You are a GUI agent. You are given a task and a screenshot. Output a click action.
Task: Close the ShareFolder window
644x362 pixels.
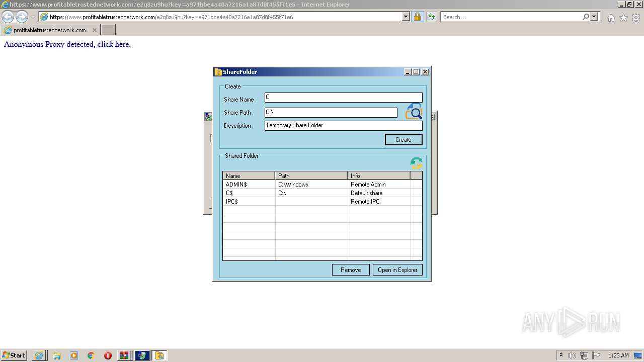pyautogui.click(x=425, y=72)
